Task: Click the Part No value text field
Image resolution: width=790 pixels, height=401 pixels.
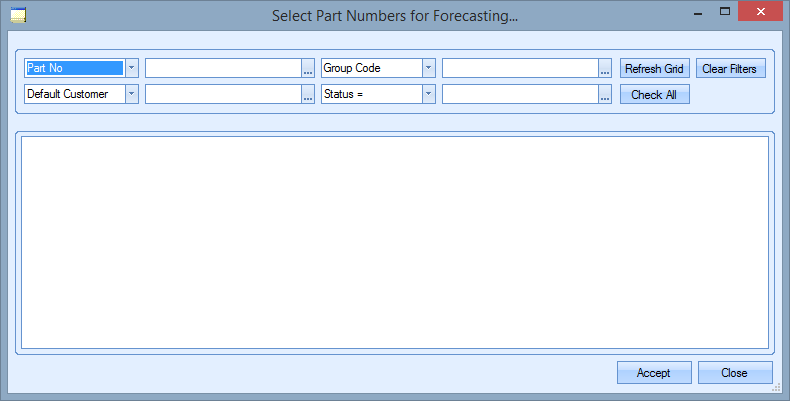Action: (222, 68)
